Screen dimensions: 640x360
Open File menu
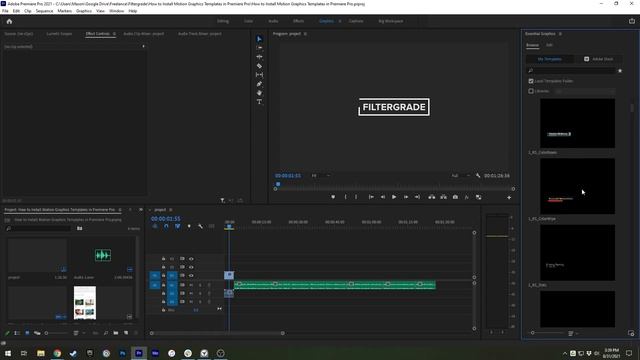[5, 11]
